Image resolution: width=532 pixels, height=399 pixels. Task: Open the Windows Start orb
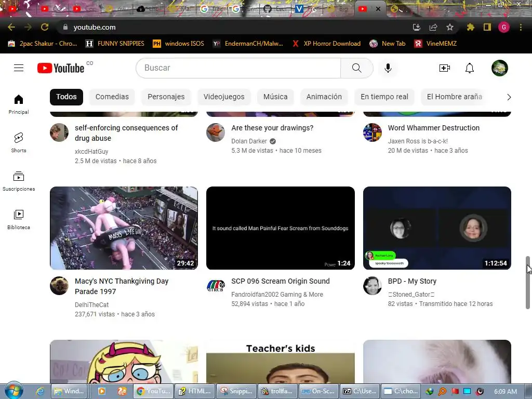(14, 391)
